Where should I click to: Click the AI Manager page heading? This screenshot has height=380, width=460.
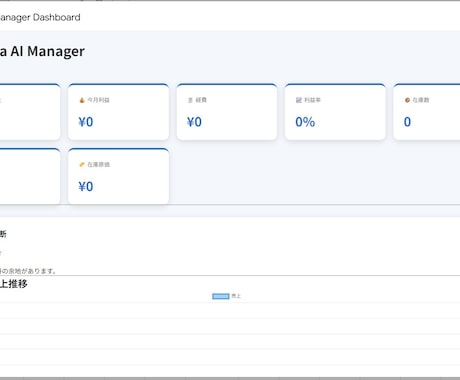tap(42, 51)
